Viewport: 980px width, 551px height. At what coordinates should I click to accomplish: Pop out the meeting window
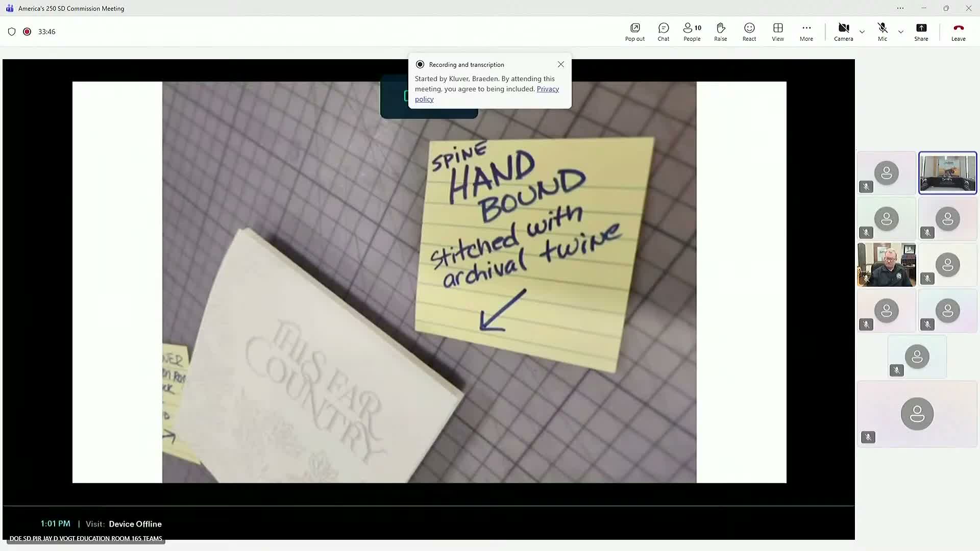[634, 32]
